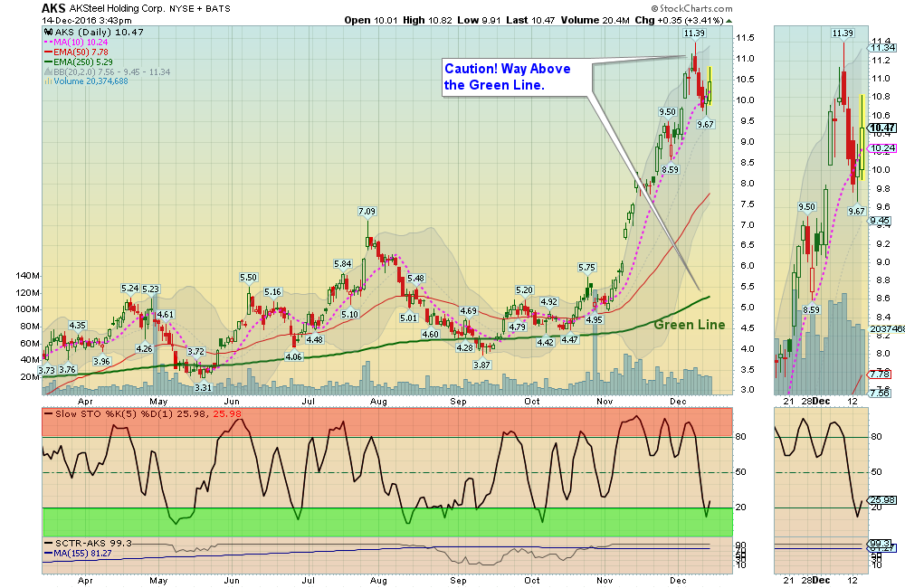Image resolution: width=905 pixels, height=588 pixels.
Task: Click the 10.24 magenta MA tag in zoom panel
Action: [x=883, y=148]
